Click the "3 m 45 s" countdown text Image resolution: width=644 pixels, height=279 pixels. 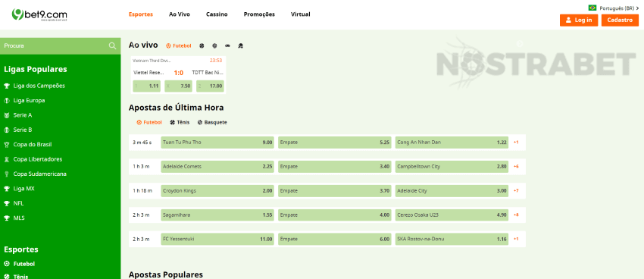coord(142,143)
